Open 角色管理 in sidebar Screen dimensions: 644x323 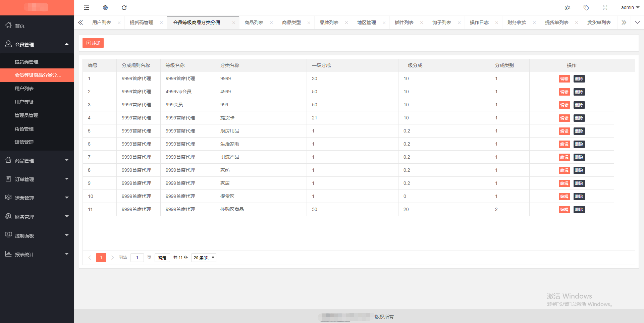tap(37, 129)
